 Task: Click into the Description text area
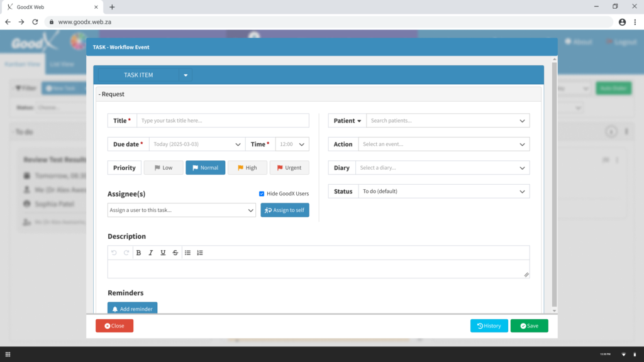click(319, 269)
